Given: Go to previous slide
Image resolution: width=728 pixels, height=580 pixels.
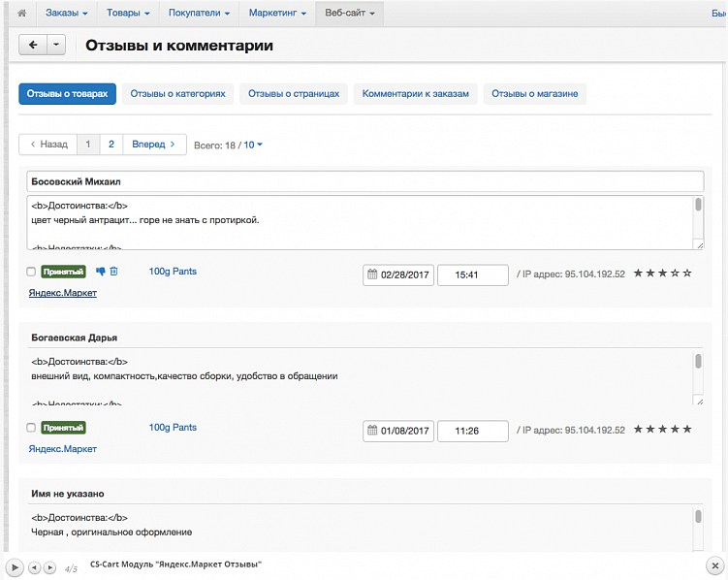Looking at the screenshot, I should pyautogui.click(x=34, y=567).
